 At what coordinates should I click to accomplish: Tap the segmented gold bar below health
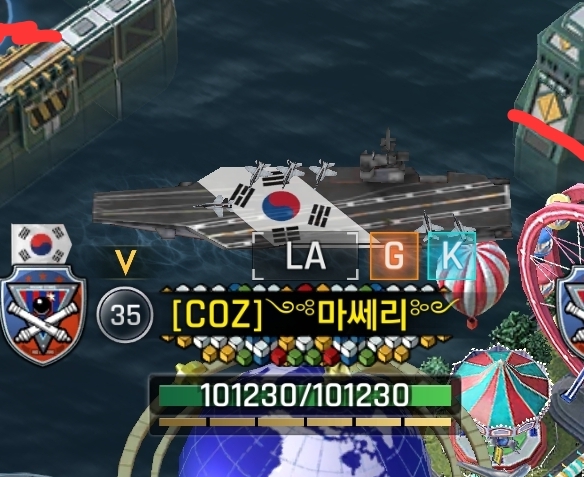(x=305, y=422)
